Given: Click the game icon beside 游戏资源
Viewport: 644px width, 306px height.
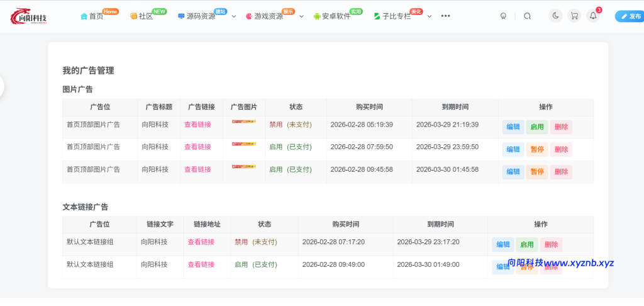Looking at the screenshot, I should pos(249,16).
